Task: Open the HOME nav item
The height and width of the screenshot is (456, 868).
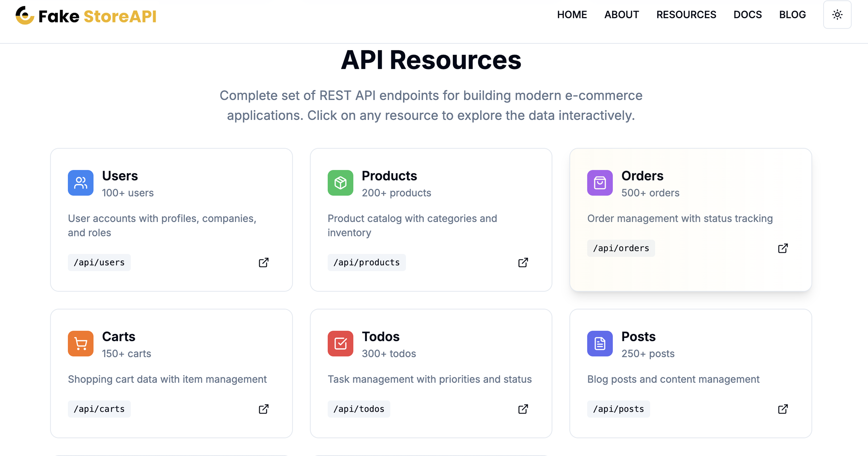Action: click(x=572, y=14)
